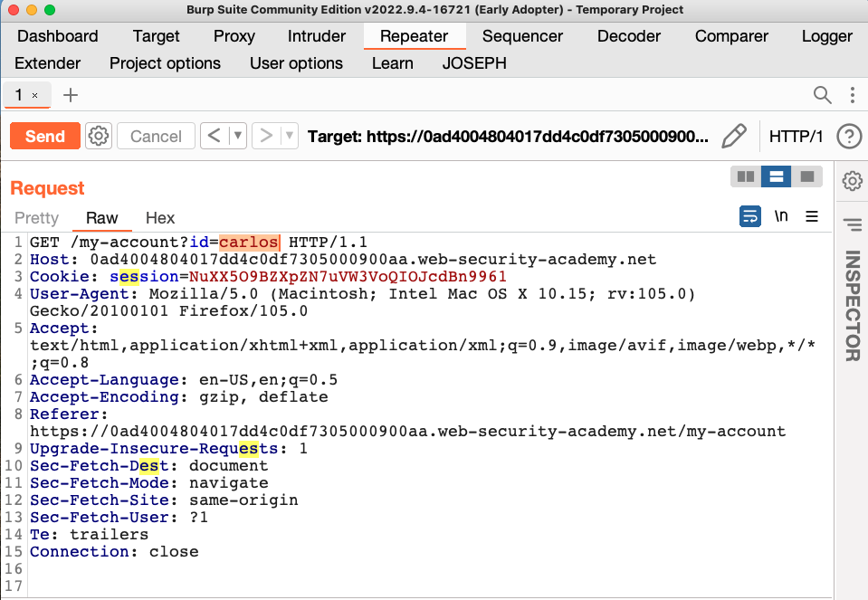
Task: Click the Sec-Fetch-Dest header line
Action: [149, 466]
